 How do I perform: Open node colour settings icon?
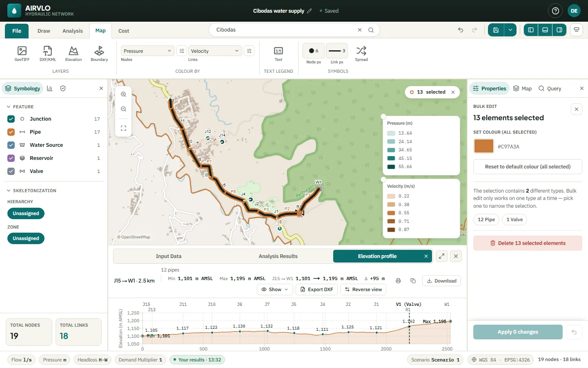(x=182, y=51)
